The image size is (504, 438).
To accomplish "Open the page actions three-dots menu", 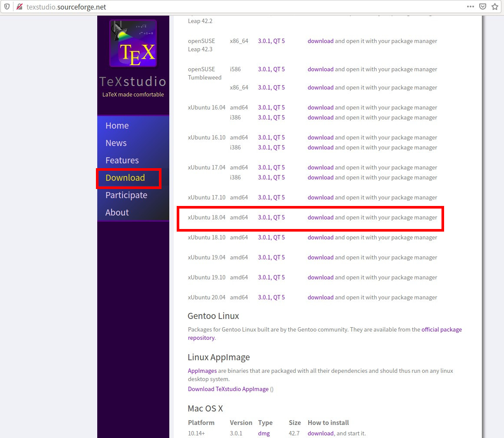I will (471, 7).
